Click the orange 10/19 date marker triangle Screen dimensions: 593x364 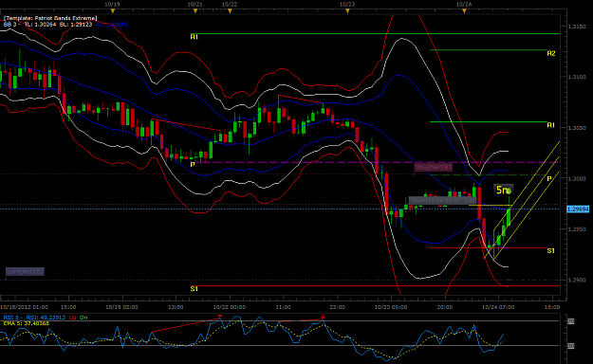pyautogui.click(x=112, y=11)
